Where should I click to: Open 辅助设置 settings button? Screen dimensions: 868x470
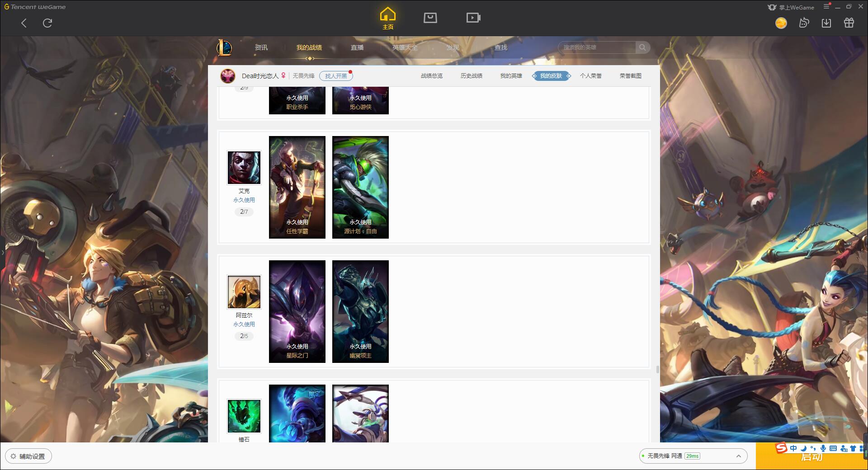28,456
